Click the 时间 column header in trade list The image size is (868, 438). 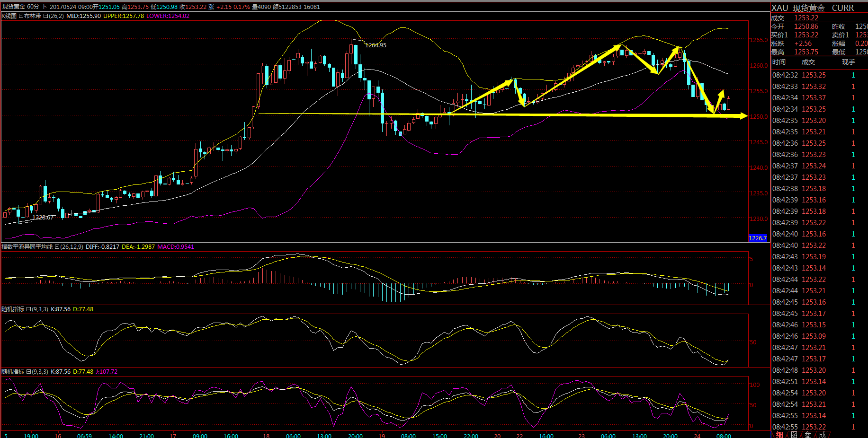pos(779,62)
